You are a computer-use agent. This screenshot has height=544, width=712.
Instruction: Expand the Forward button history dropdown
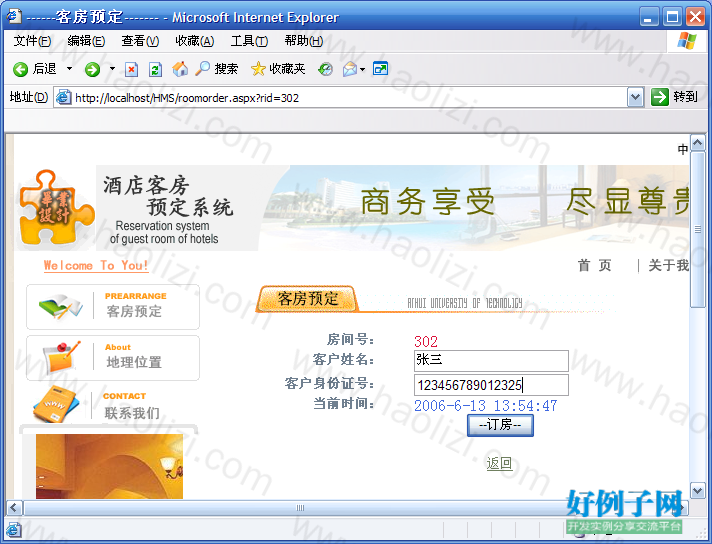(x=112, y=69)
